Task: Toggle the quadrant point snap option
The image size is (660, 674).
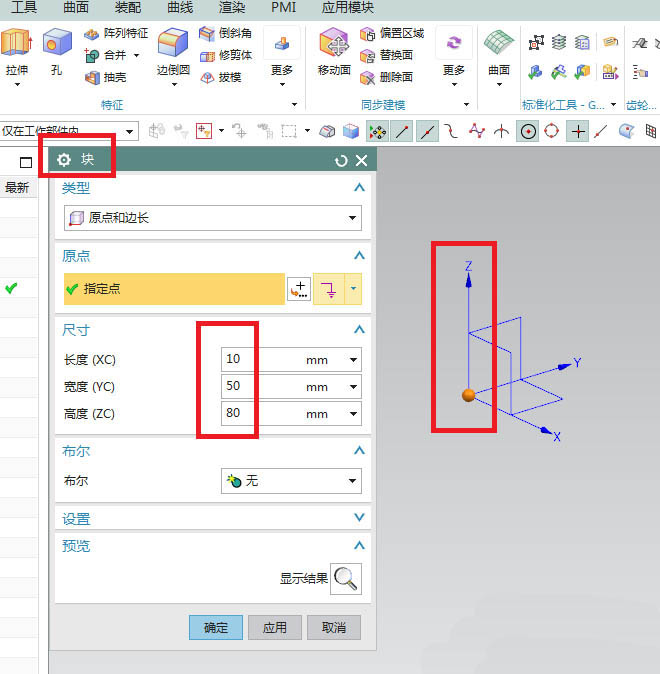Action: pos(552,131)
